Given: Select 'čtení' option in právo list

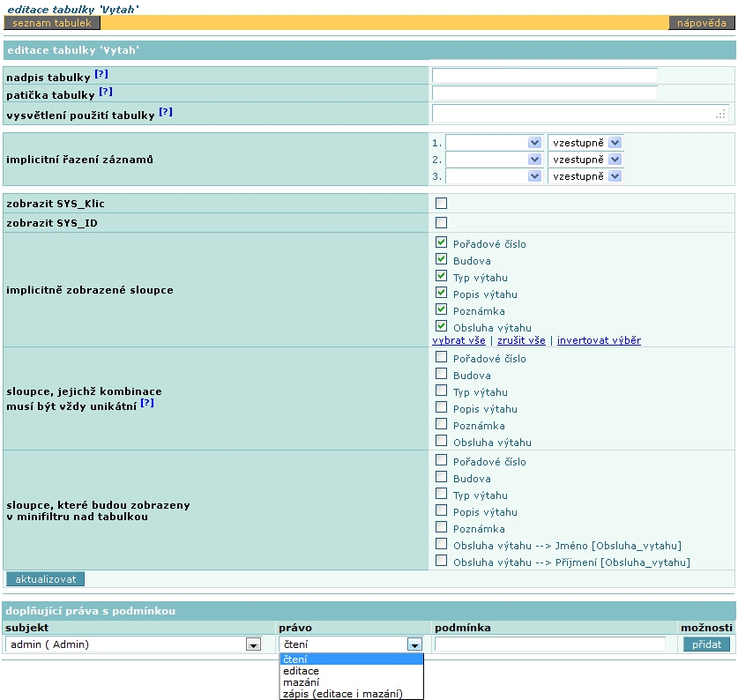Looking at the screenshot, I should (x=351, y=659).
